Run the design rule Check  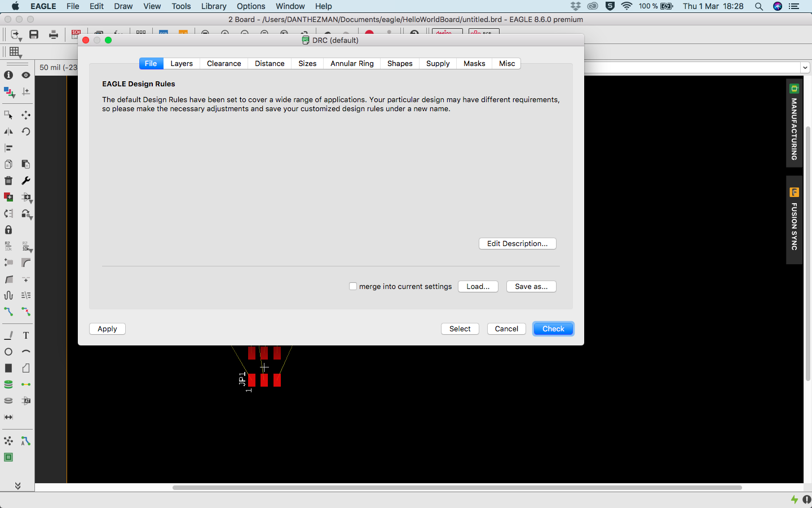click(x=553, y=329)
